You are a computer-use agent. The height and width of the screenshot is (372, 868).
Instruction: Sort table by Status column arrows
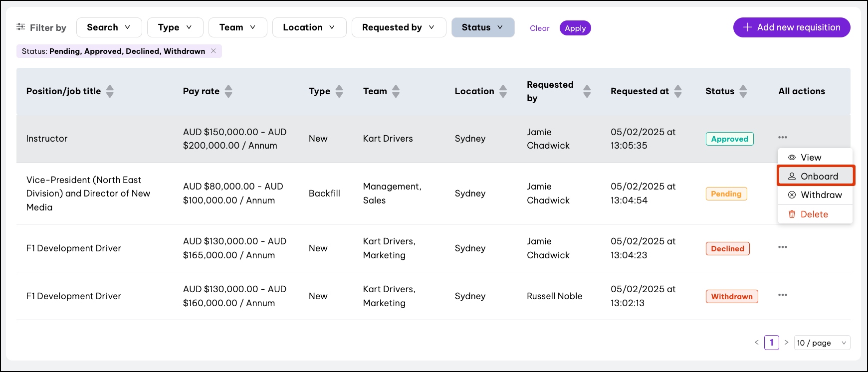point(743,91)
